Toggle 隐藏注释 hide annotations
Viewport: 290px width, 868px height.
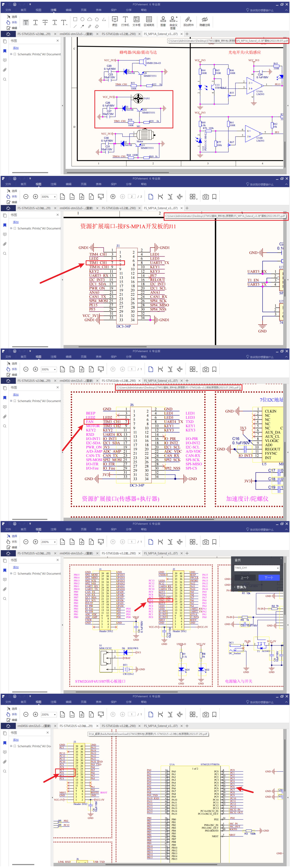click(204, 21)
